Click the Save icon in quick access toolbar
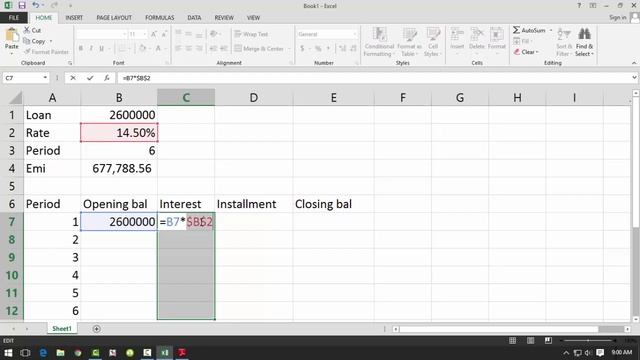640x360 pixels. coord(22,5)
